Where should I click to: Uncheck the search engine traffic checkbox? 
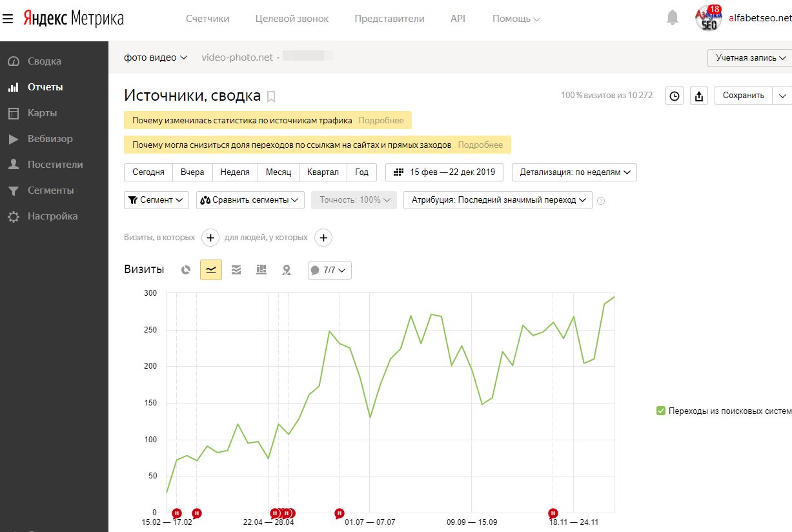(660, 411)
